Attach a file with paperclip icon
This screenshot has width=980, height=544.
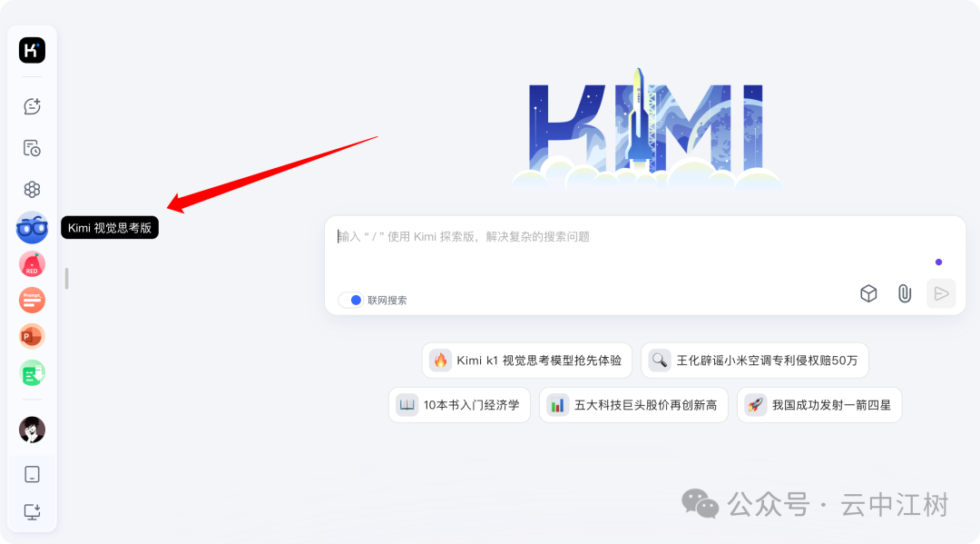[x=905, y=293]
